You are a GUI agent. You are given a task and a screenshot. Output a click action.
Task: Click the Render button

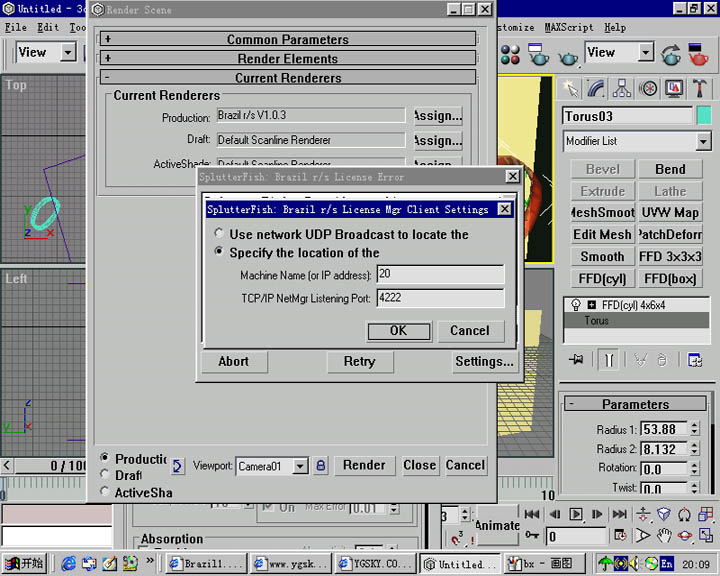click(x=364, y=465)
